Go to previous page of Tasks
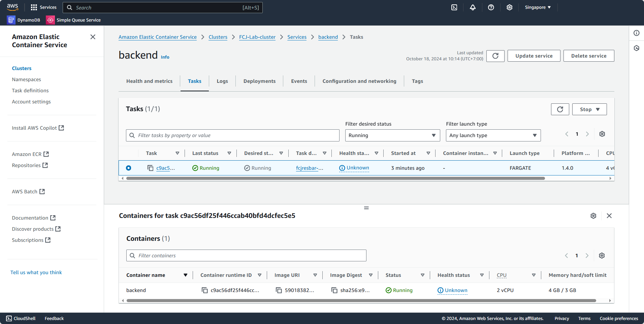 tap(567, 134)
